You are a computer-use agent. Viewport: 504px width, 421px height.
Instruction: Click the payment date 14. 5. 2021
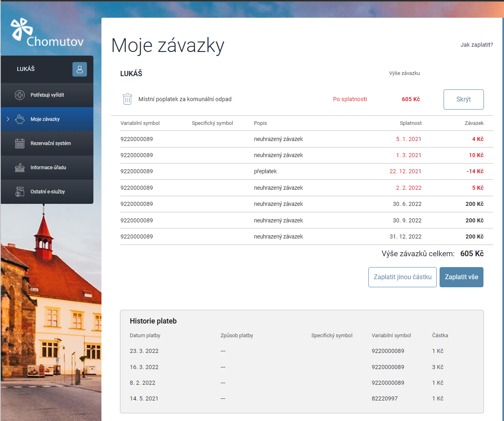[x=144, y=399]
